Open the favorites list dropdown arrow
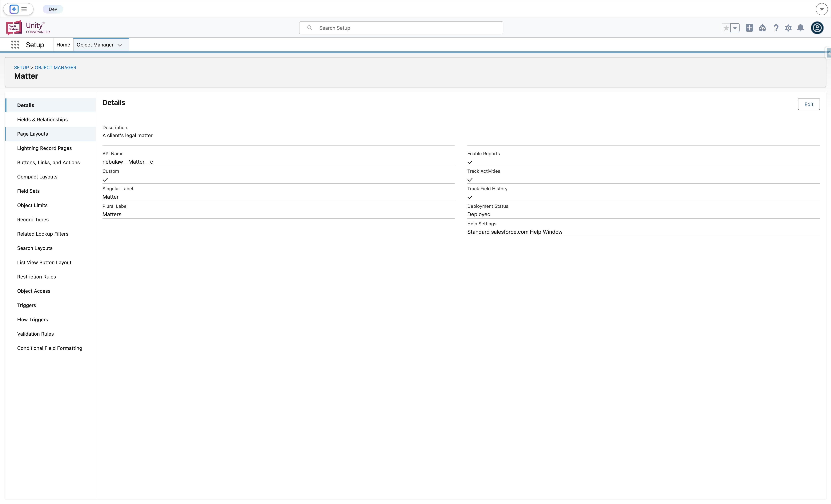Image resolution: width=831 pixels, height=504 pixels. (735, 28)
